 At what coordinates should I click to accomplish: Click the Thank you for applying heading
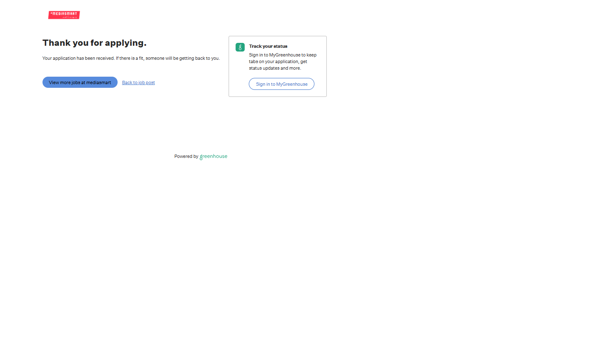tap(94, 43)
